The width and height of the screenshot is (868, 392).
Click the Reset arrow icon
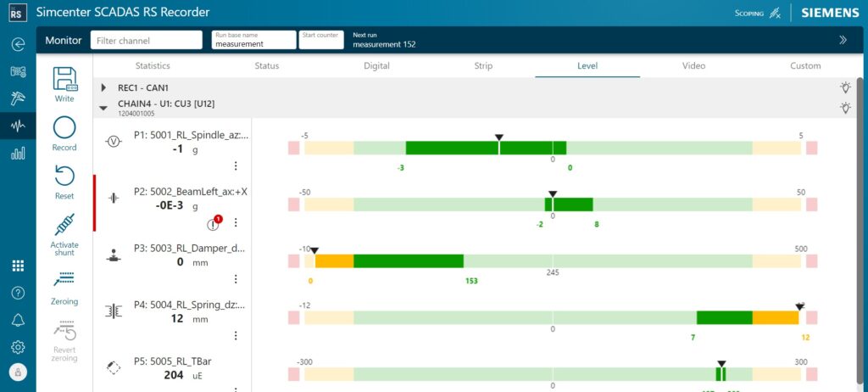[64, 176]
